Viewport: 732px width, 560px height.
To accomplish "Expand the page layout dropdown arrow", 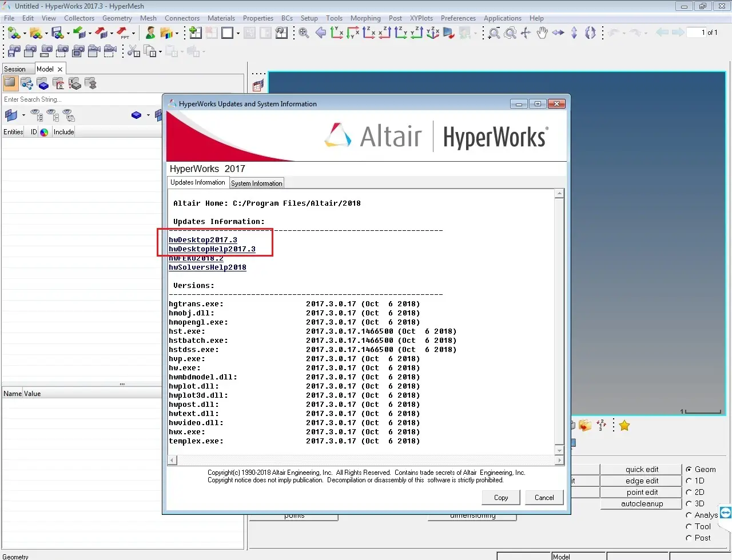I will click(x=238, y=33).
